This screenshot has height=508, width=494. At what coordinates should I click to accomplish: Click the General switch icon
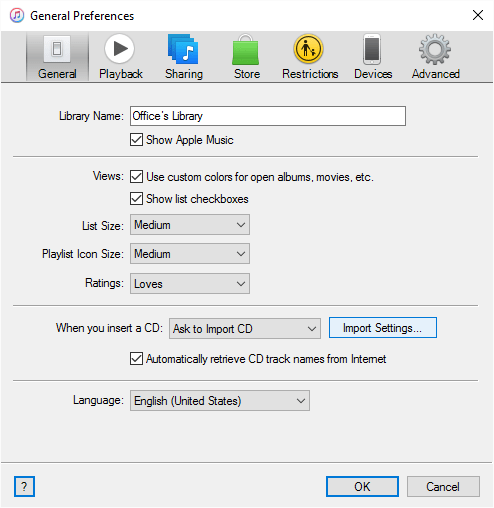pyautogui.click(x=57, y=49)
